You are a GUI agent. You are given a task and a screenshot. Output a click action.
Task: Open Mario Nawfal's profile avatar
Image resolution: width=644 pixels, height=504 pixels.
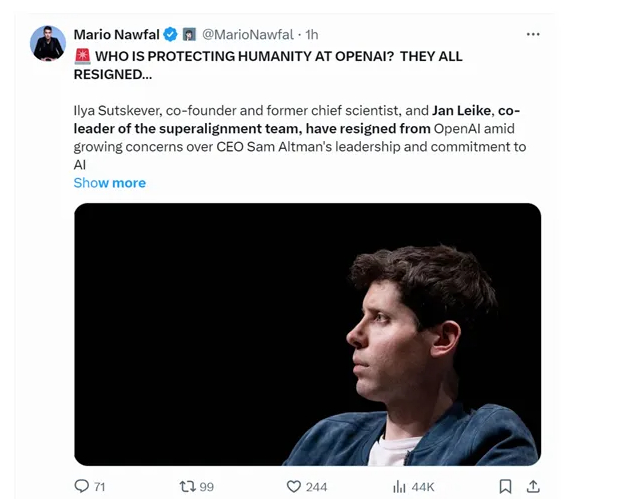pyautogui.click(x=48, y=44)
